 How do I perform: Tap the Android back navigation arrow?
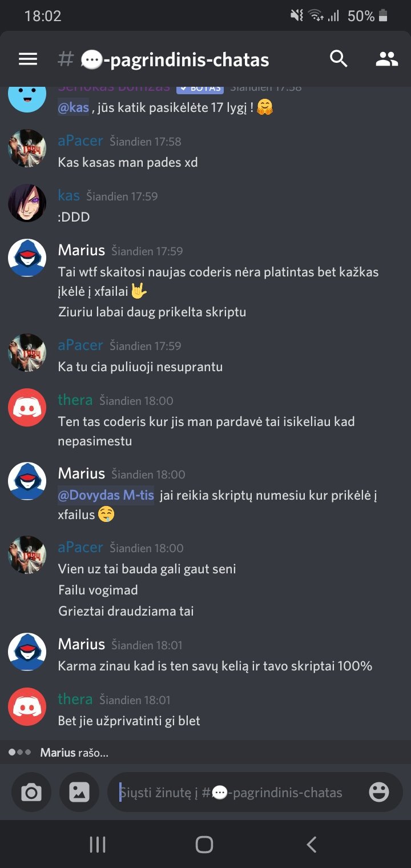[311, 845]
